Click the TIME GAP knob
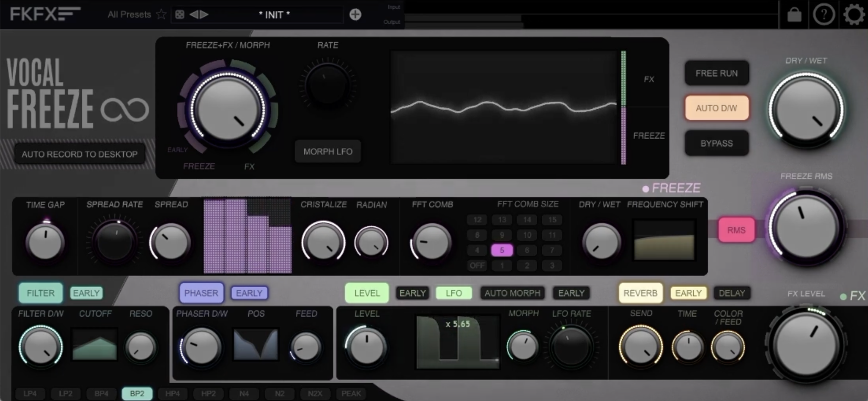The width and height of the screenshot is (868, 401). [x=45, y=241]
